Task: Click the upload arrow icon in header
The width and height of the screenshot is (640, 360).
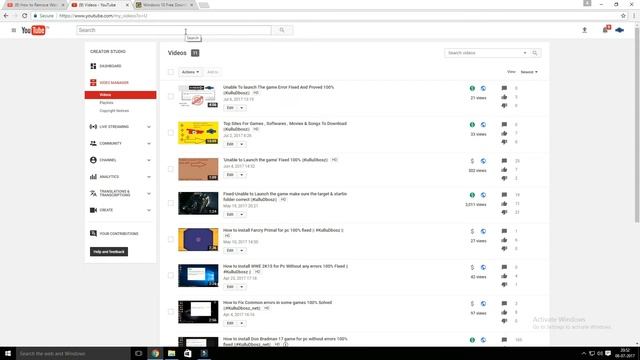Action: tap(584, 30)
